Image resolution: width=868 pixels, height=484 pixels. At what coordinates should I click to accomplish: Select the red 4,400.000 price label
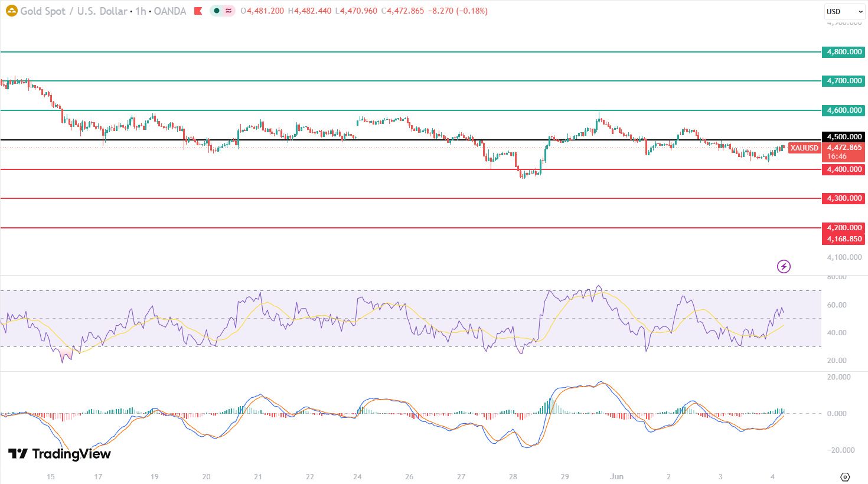tap(844, 169)
